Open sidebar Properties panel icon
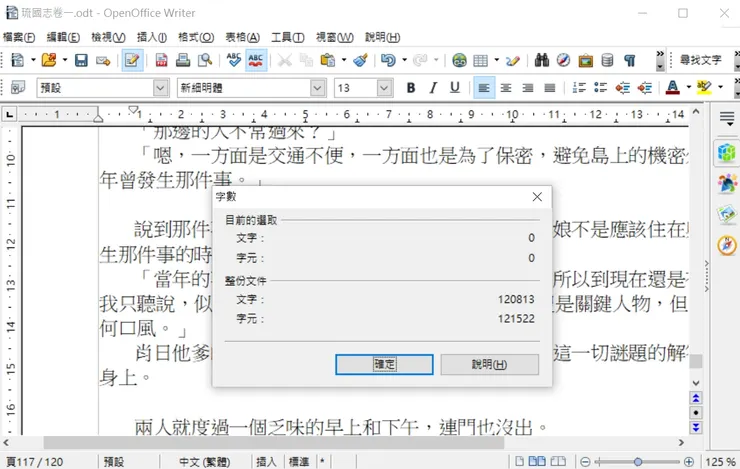Image resolution: width=740 pixels, height=469 pixels. click(x=727, y=153)
